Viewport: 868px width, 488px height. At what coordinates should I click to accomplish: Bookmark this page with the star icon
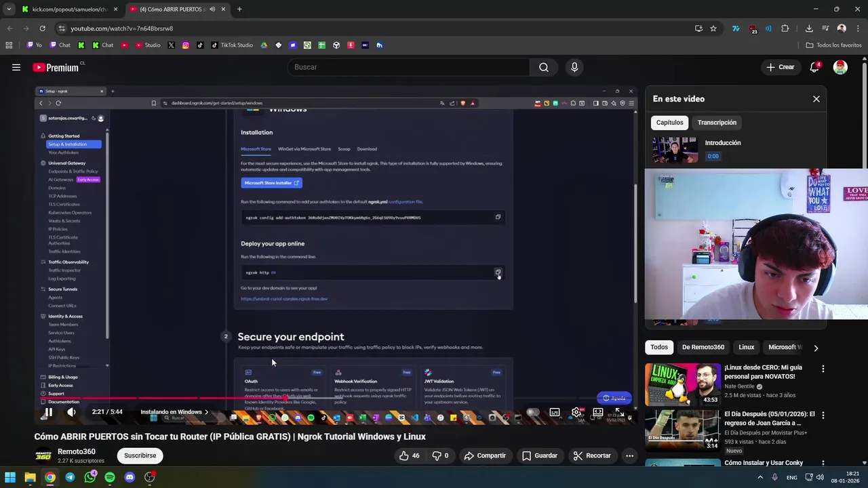[x=713, y=28]
